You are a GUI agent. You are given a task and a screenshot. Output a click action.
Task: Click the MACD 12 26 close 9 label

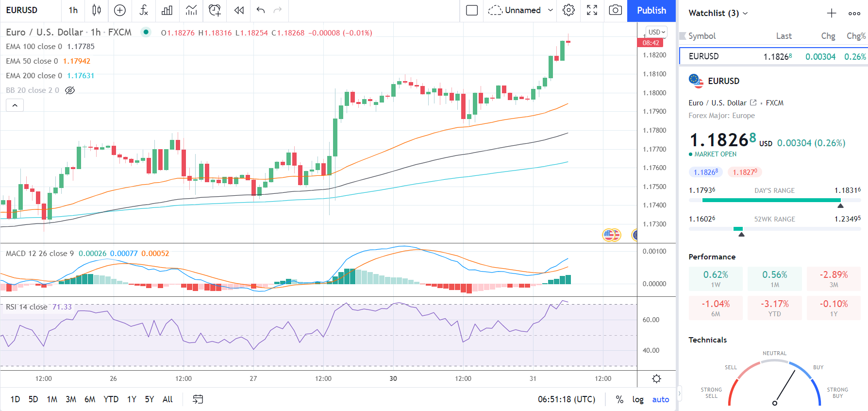coord(40,254)
